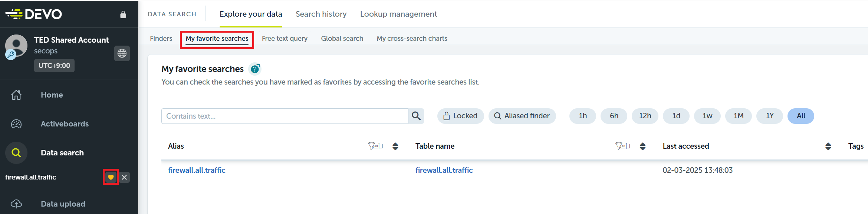
Task: Click the UTC+9:00 timezone badge
Action: 54,66
